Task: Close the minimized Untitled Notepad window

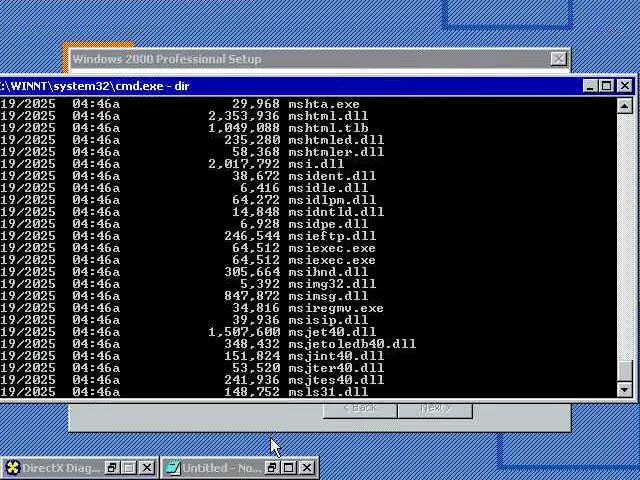Action: point(307,468)
